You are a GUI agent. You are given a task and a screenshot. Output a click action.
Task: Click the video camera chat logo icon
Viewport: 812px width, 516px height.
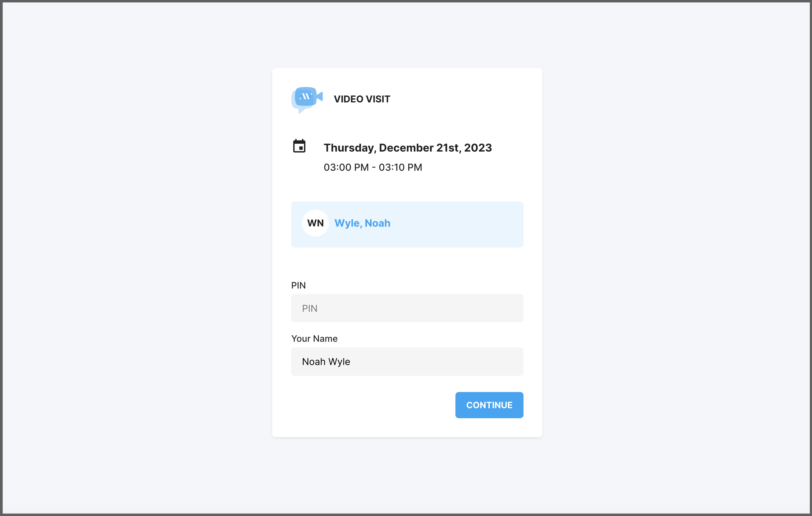click(x=307, y=99)
